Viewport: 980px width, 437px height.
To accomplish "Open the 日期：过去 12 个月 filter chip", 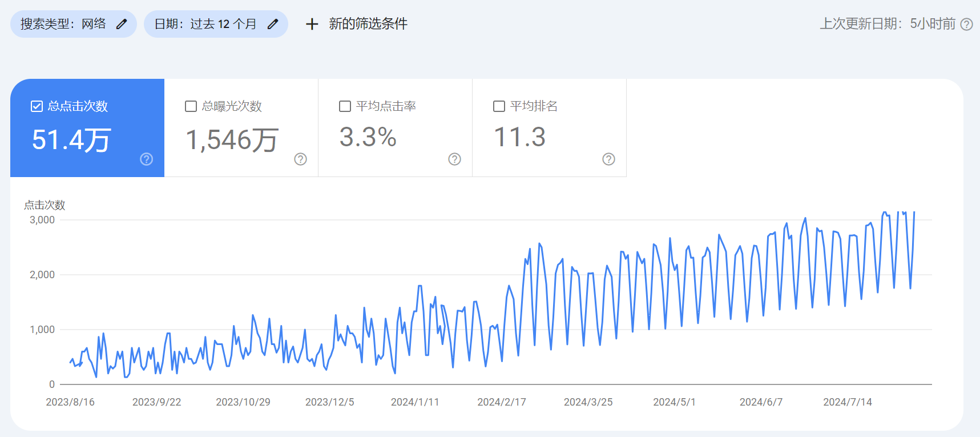I will pos(216,24).
